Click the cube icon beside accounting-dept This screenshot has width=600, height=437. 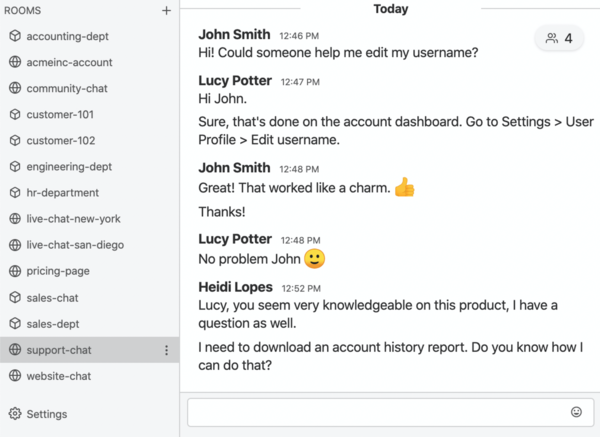pos(15,36)
